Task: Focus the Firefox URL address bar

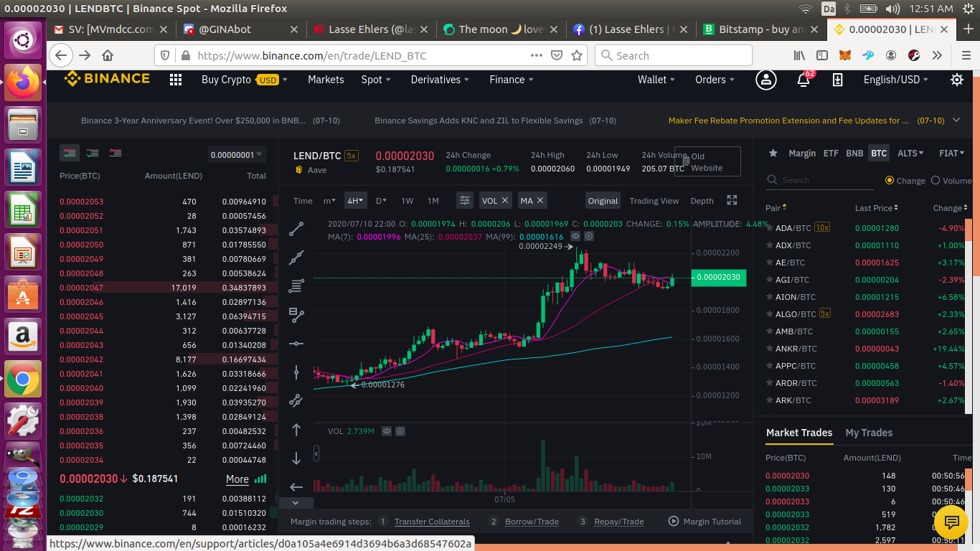Action: point(362,55)
